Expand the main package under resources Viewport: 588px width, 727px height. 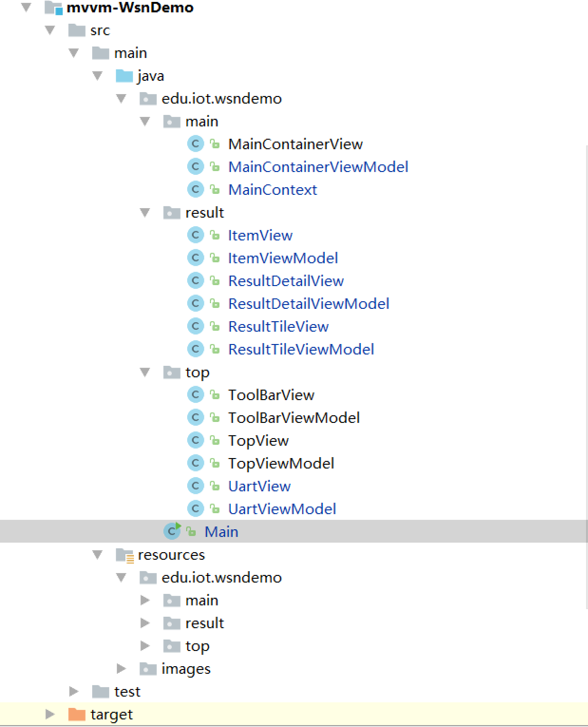coord(145,600)
